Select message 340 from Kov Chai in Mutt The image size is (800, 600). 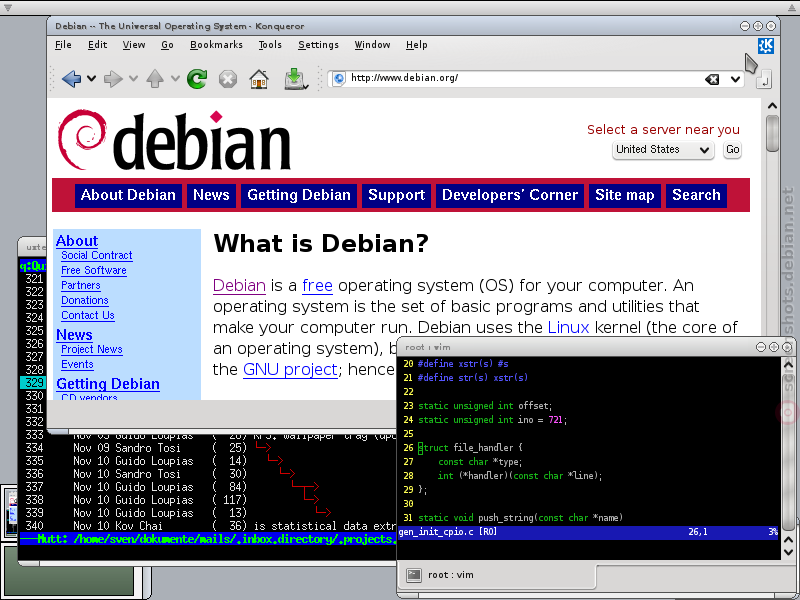[x=207, y=526]
